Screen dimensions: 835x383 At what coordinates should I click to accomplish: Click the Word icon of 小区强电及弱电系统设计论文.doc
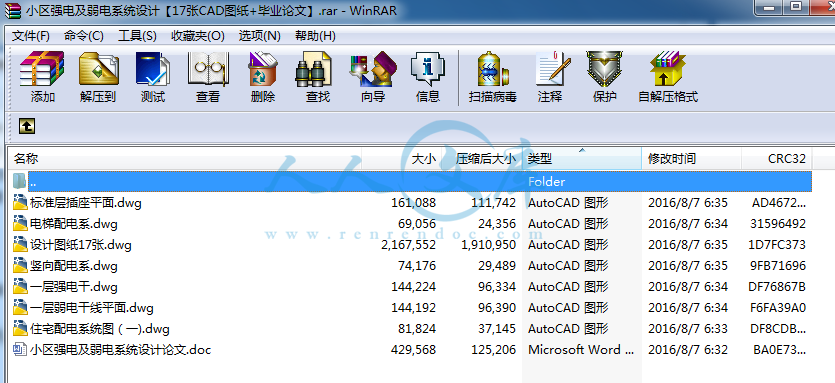click(x=20, y=349)
